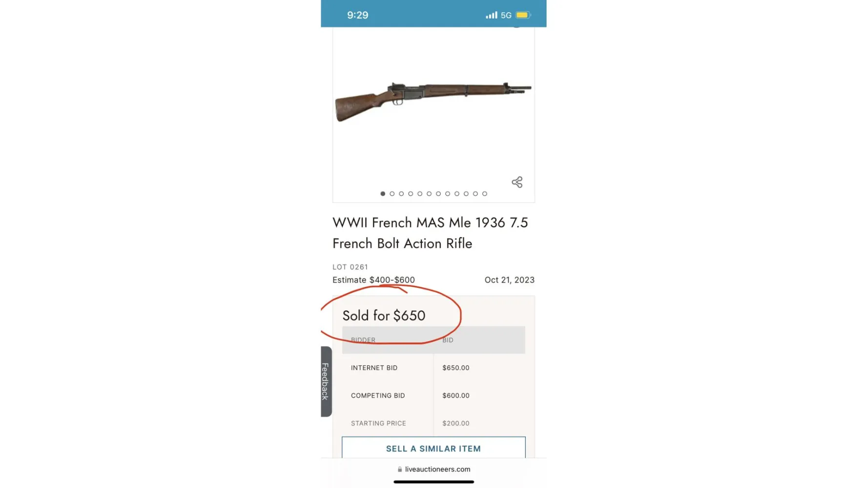Tap the Estimate $400-$600 text

coord(373,280)
